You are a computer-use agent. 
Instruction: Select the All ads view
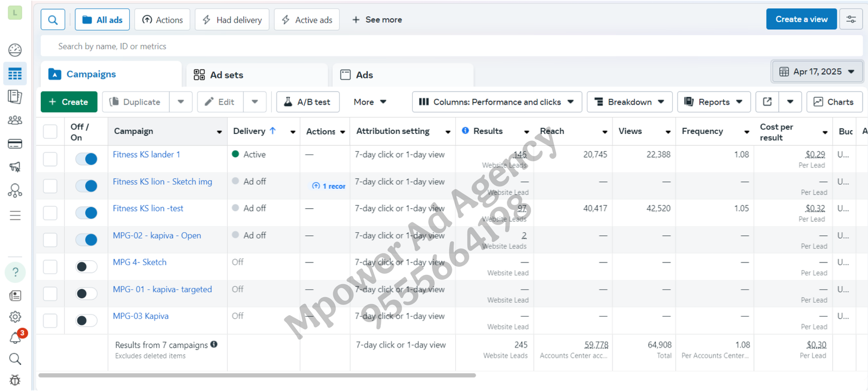tap(103, 20)
